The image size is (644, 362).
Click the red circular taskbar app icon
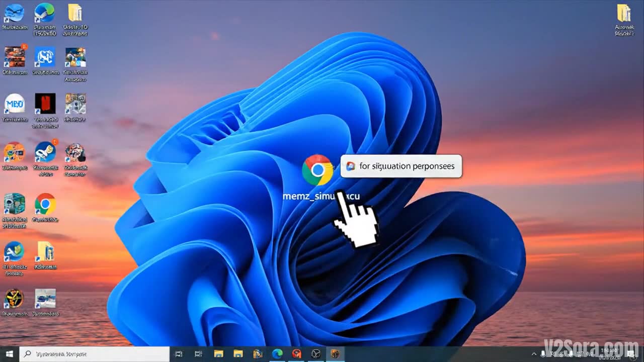297,354
